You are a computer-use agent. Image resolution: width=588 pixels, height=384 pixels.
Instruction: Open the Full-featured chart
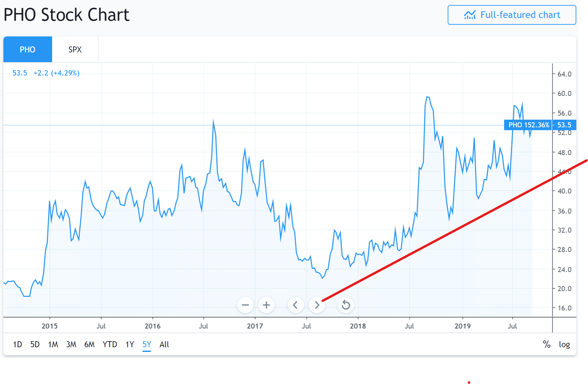tap(512, 15)
